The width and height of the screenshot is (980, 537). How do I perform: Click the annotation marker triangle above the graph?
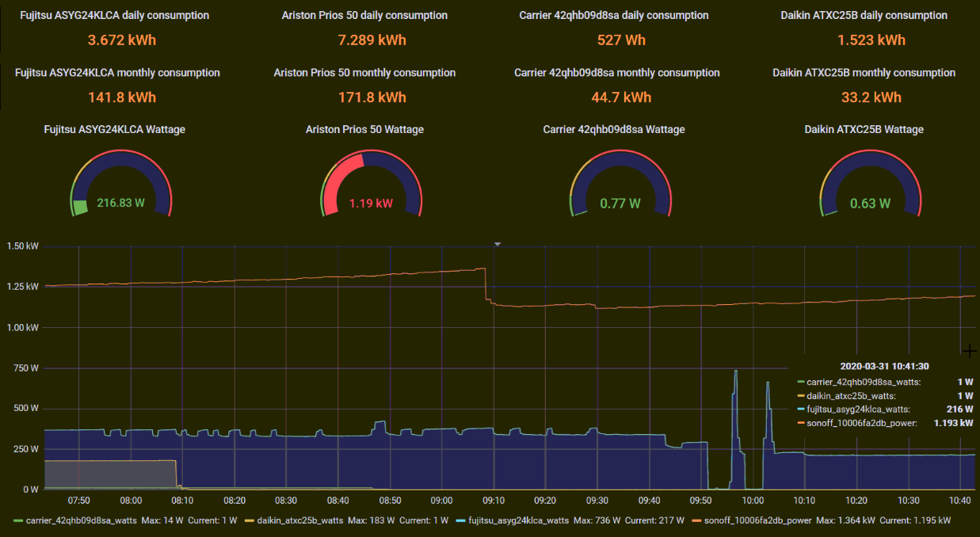tap(498, 245)
